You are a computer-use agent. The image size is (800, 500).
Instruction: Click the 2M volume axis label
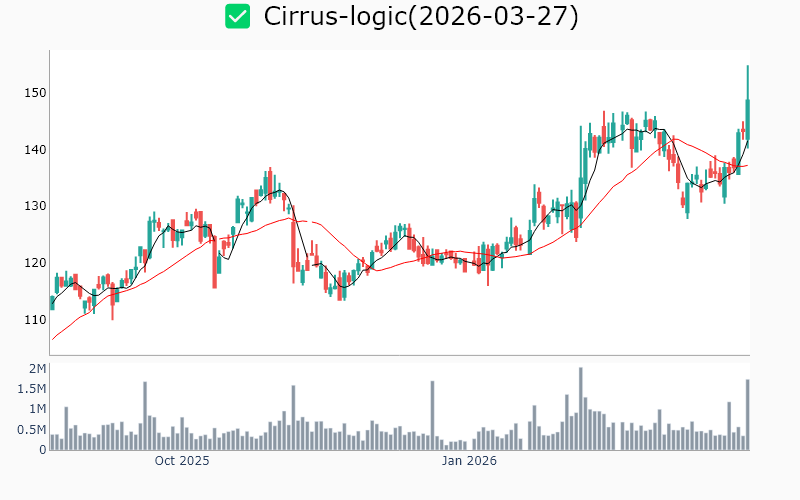pos(37,369)
